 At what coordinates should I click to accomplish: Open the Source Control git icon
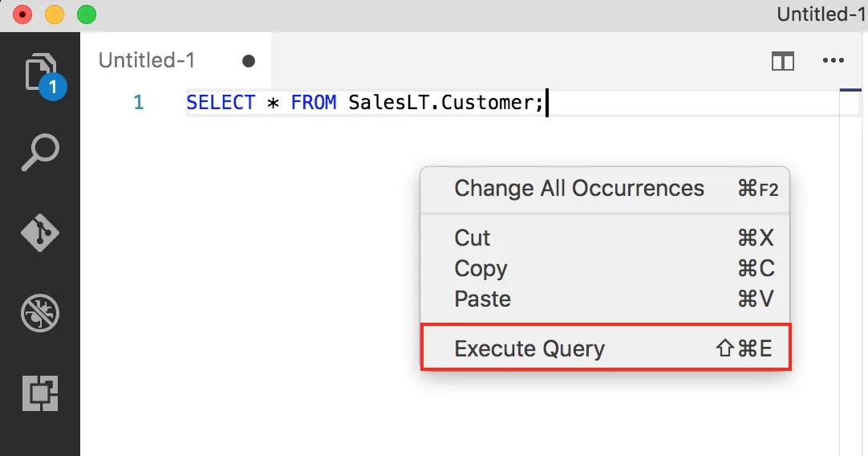click(40, 233)
